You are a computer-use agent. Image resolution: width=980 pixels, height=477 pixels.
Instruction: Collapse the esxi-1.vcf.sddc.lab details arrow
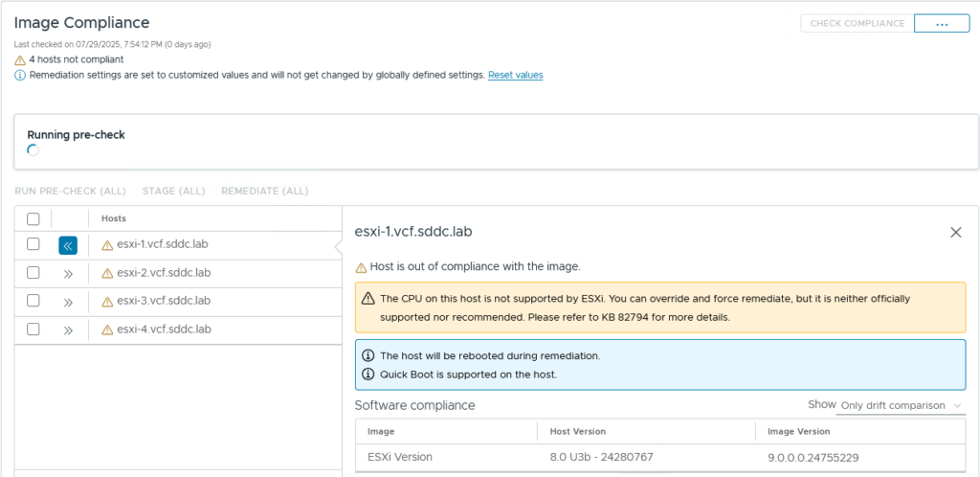68,245
